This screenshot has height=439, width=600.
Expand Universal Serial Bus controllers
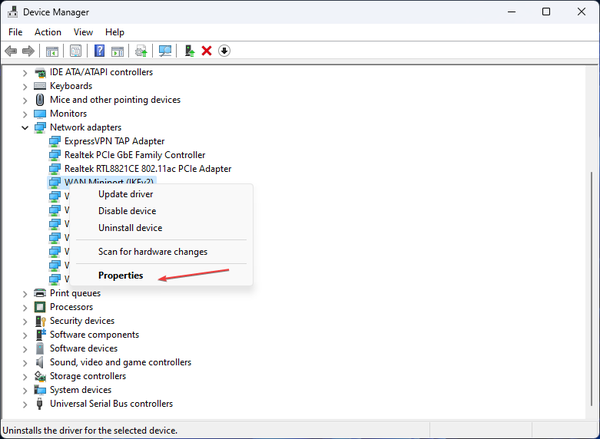click(25, 404)
